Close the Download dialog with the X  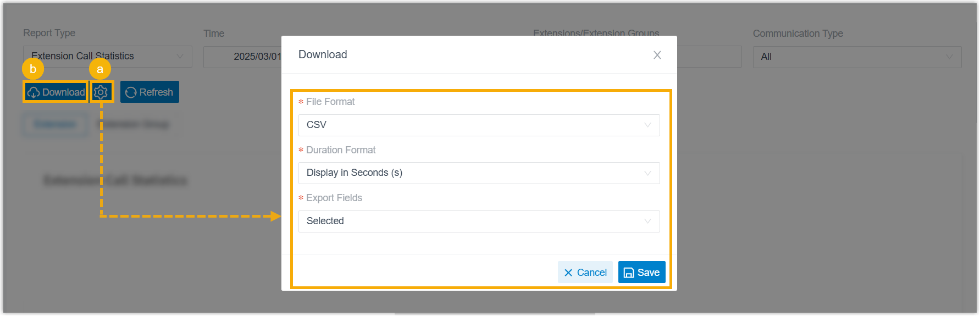click(657, 55)
